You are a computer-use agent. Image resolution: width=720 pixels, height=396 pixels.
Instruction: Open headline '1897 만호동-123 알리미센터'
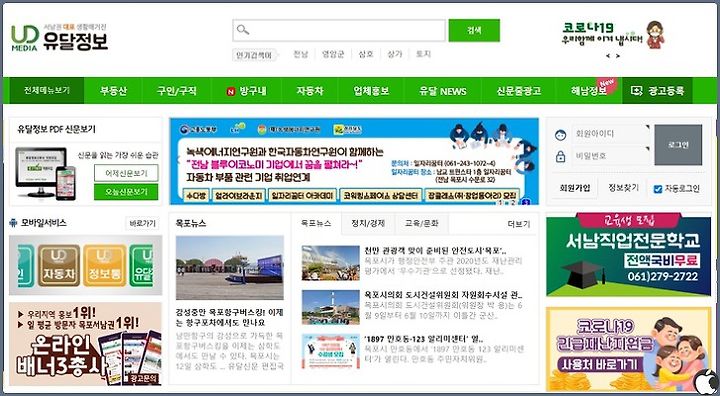(x=423, y=339)
